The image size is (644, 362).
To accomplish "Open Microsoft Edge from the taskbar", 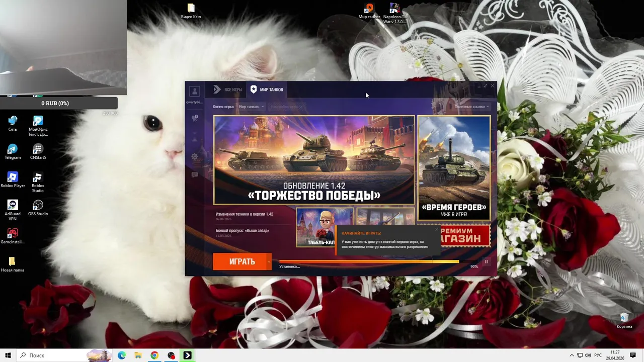I will (x=122, y=355).
